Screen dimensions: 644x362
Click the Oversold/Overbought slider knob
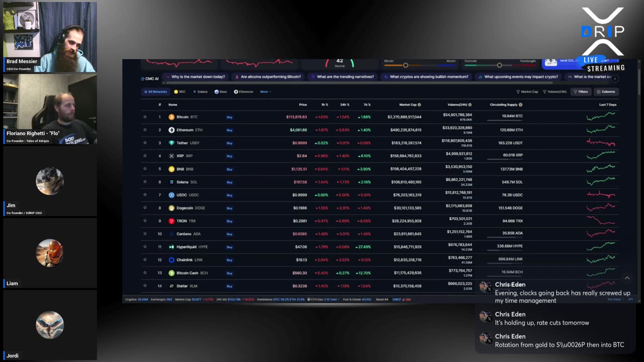[499, 65]
